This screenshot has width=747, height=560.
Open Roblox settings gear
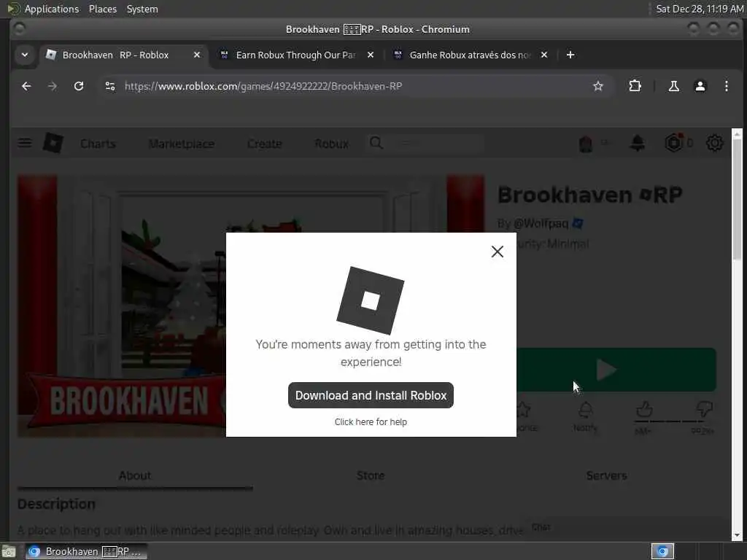pos(714,143)
